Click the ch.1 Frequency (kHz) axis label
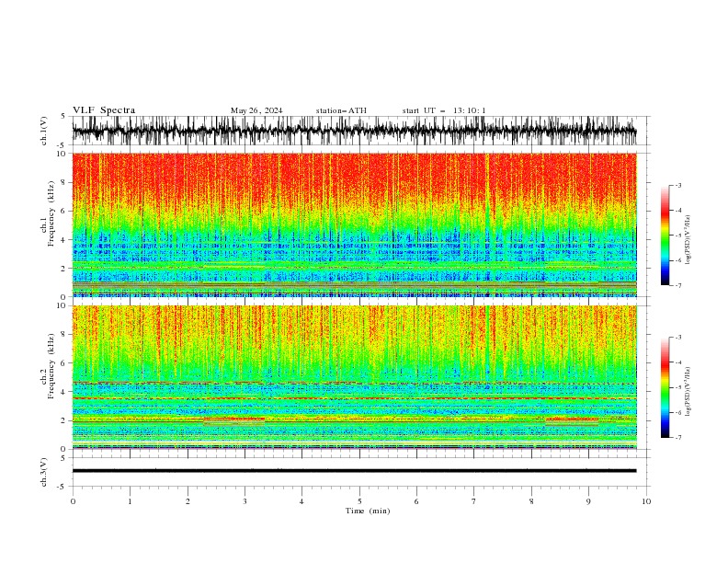This screenshot has height=563, width=728. (x=49, y=214)
